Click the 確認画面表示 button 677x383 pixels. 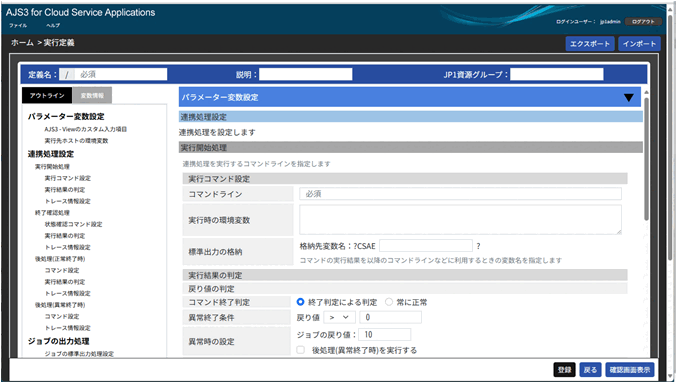pos(630,370)
